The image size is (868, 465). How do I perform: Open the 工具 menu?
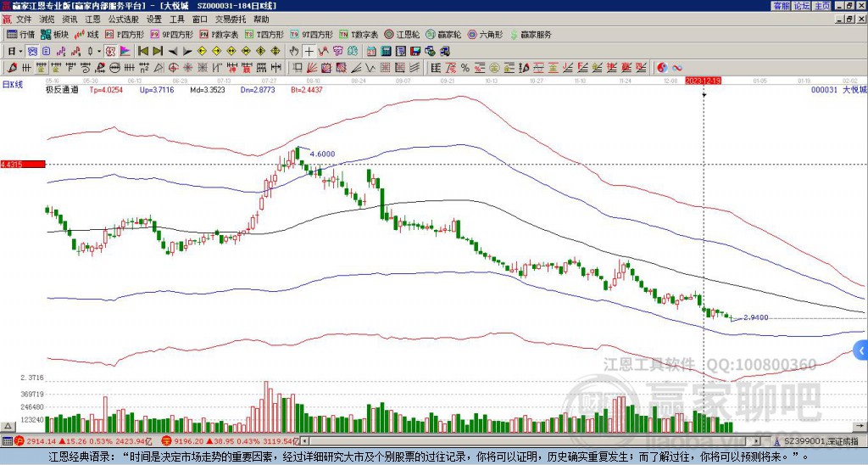point(176,20)
